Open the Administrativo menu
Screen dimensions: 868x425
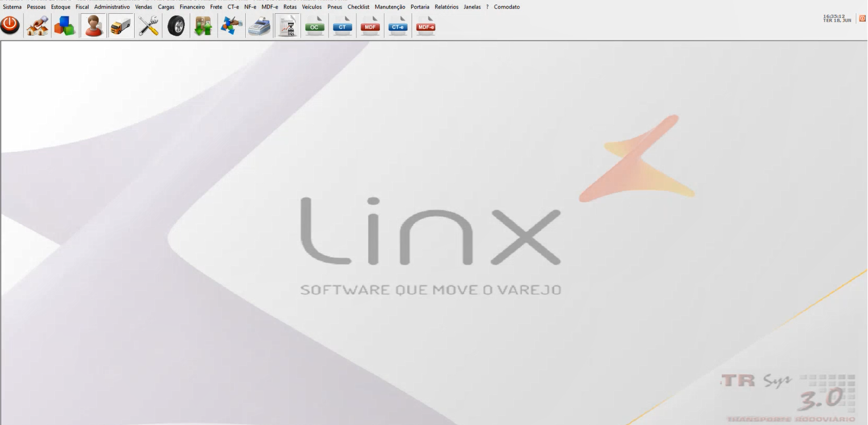coord(112,7)
